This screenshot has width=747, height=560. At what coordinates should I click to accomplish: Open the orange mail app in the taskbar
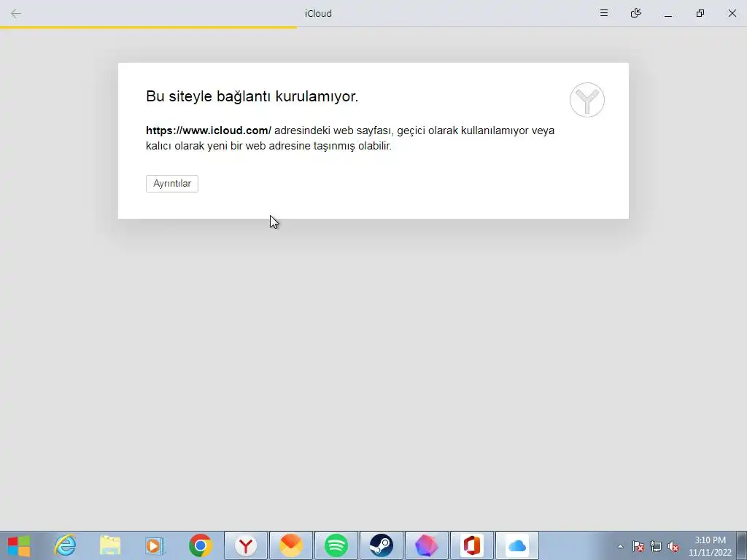[291, 545]
